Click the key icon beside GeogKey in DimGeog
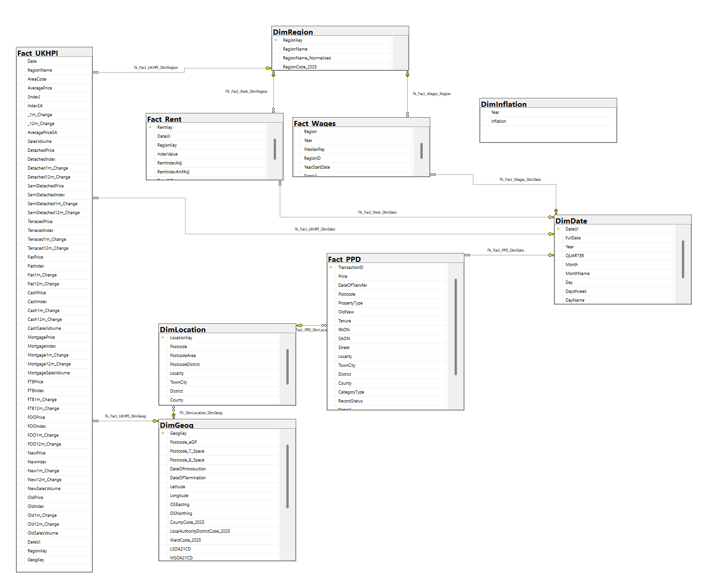Screen dimensions: 710x588 163,433
